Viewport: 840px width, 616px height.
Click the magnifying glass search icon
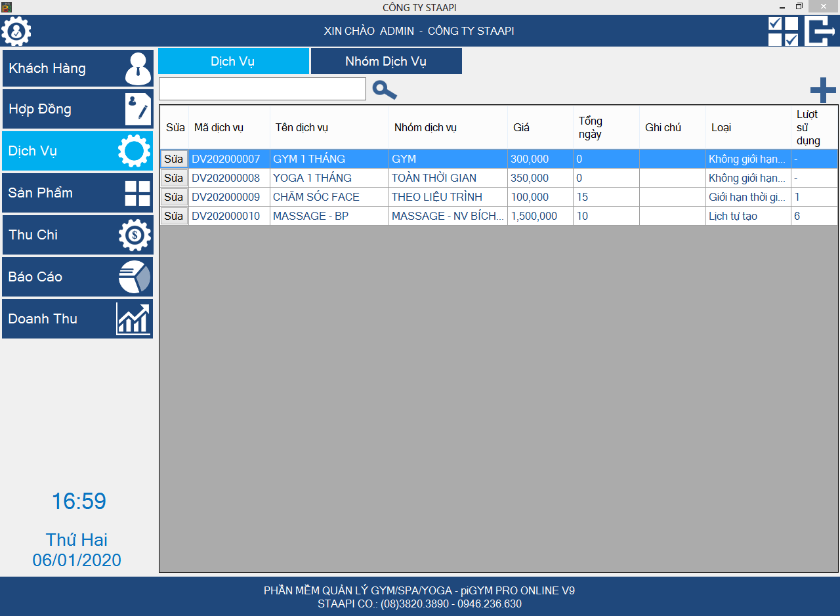(x=385, y=90)
